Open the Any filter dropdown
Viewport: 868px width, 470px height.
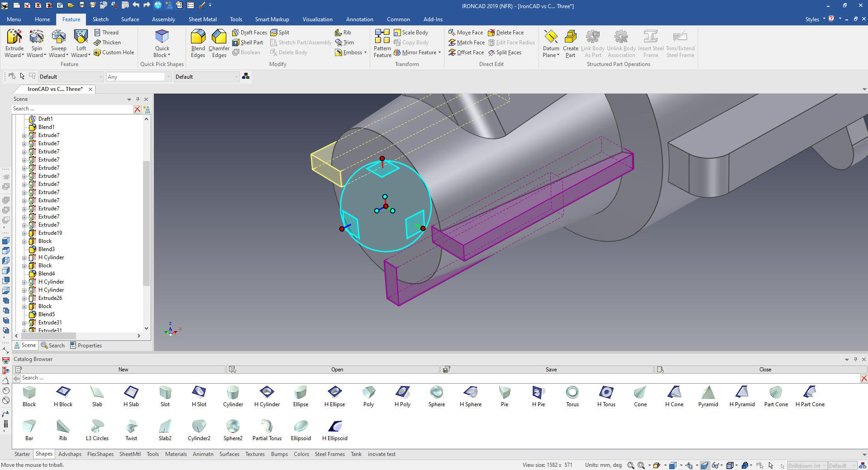tap(168, 77)
